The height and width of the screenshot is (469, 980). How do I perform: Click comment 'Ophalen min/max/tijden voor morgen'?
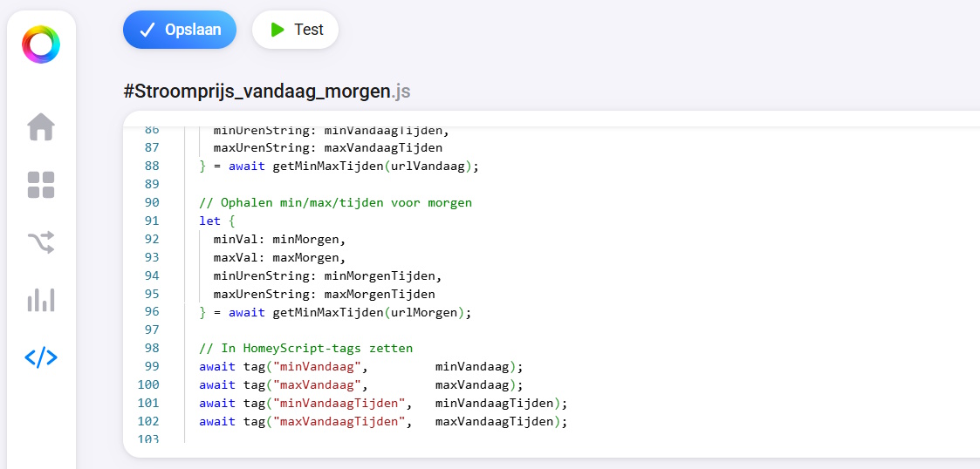tap(336, 203)
